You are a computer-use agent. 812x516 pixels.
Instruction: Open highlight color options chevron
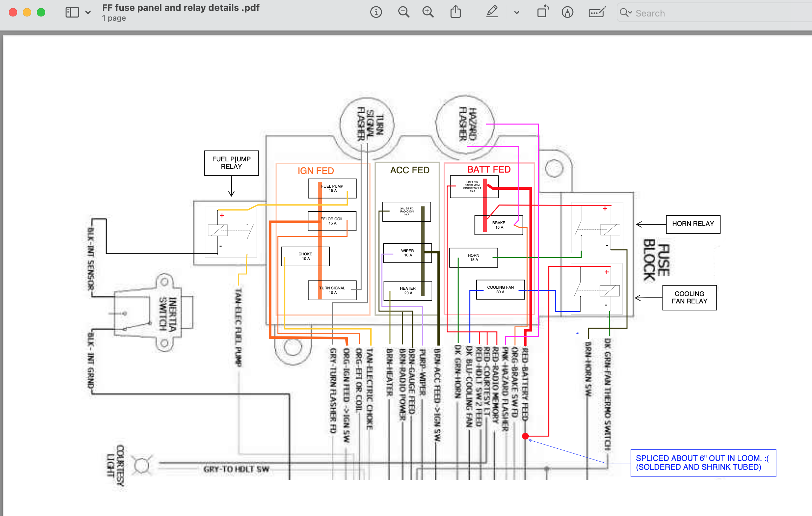pyautogui.click(x=516, y=13)
